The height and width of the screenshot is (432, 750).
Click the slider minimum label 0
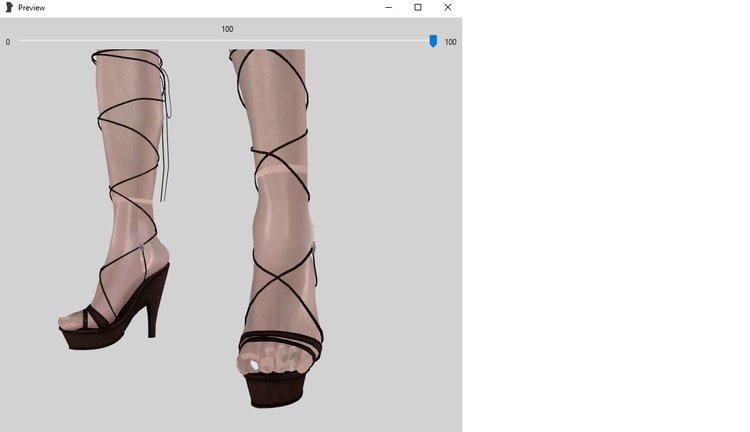tap(8, 42)
